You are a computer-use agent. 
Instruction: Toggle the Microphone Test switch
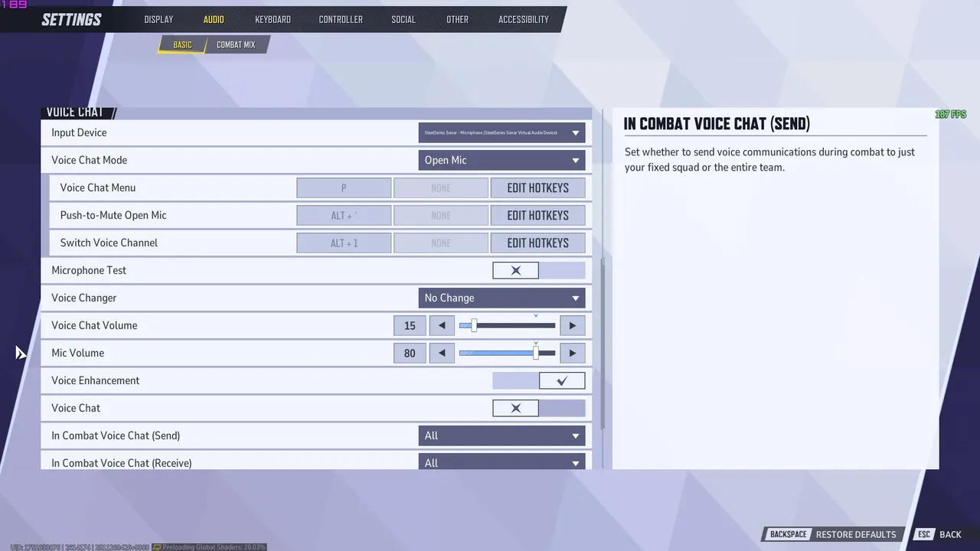539,270
